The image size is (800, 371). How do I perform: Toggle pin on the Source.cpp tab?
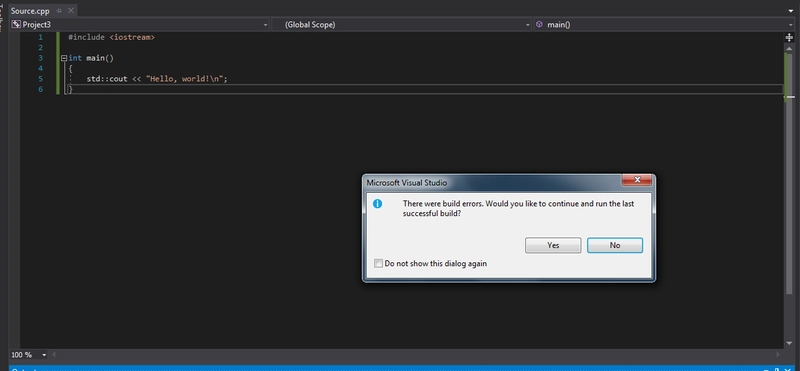pyautogui.click(x=59, y=11)
